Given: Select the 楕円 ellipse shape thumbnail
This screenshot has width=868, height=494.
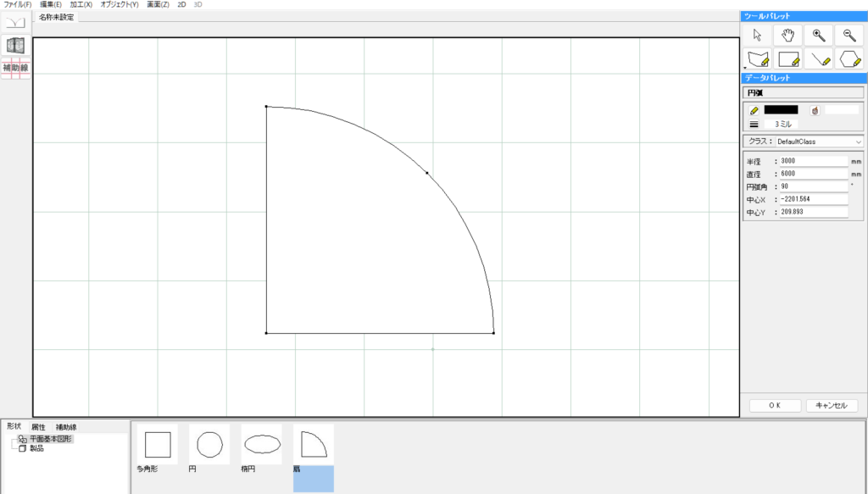Looking at the screenshot, I should [262, 444].
